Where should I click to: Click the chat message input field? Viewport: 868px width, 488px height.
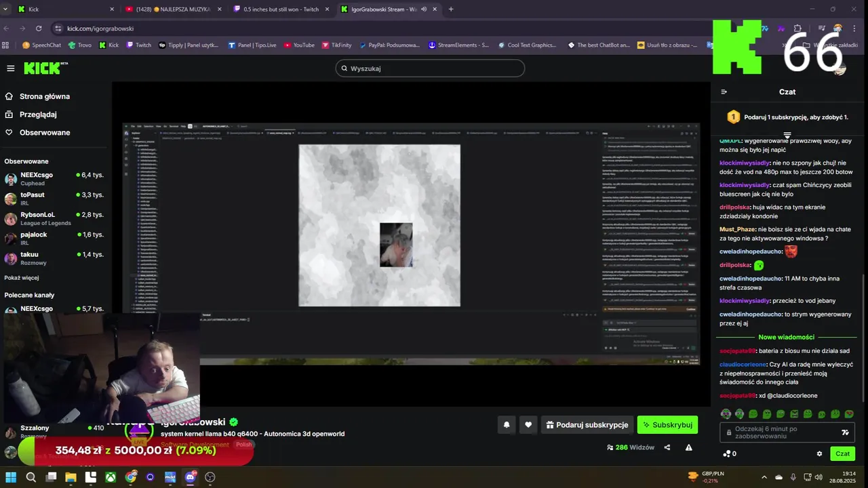click(788, 432)
